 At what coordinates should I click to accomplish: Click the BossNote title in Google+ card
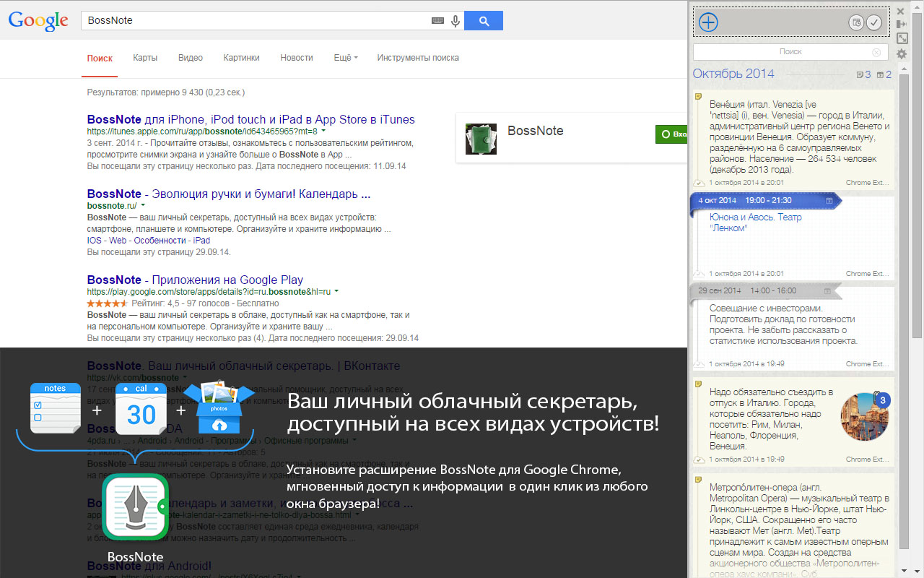[x=536, y=131]
